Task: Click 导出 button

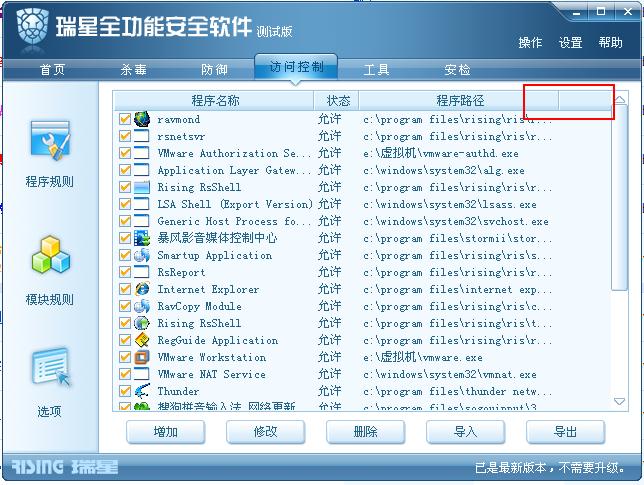Action: 565,432
